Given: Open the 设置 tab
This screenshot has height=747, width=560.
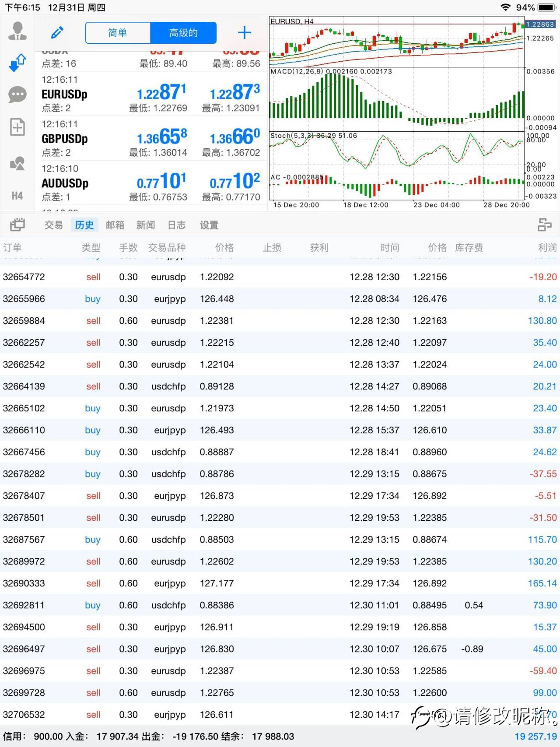Looking at the screenshot, I should pos(209,225).
